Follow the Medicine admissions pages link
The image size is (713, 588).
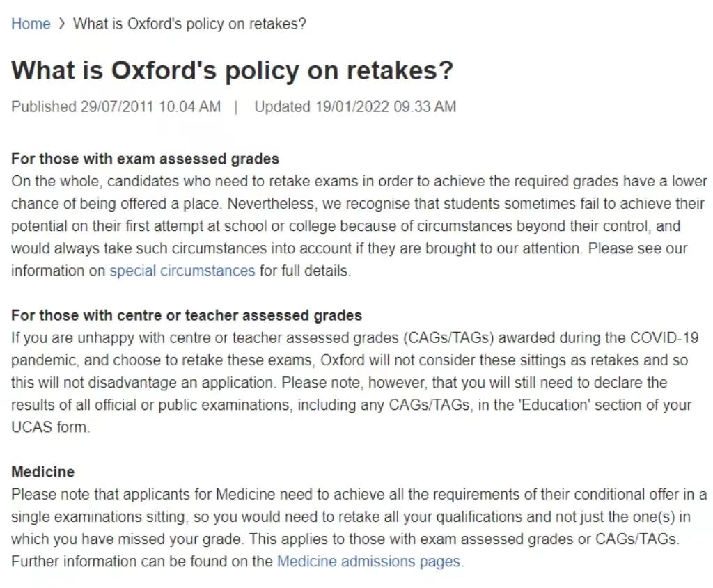[369, 562]
